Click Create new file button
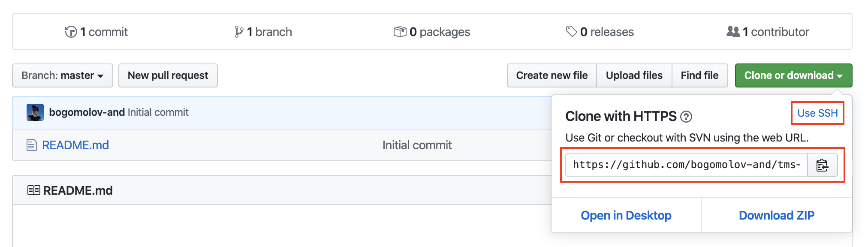This screenshot has width=868, height=247. [x=552, y=75]
